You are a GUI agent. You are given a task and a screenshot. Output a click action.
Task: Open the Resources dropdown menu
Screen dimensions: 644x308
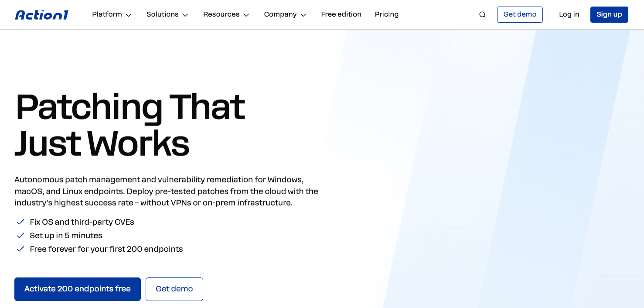tap(226, 14)
